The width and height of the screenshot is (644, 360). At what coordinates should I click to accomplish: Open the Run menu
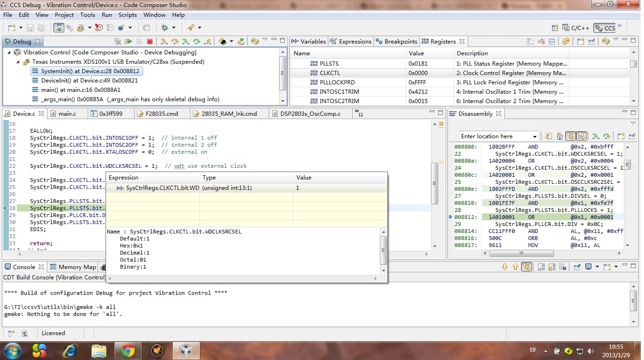[107, 15]
